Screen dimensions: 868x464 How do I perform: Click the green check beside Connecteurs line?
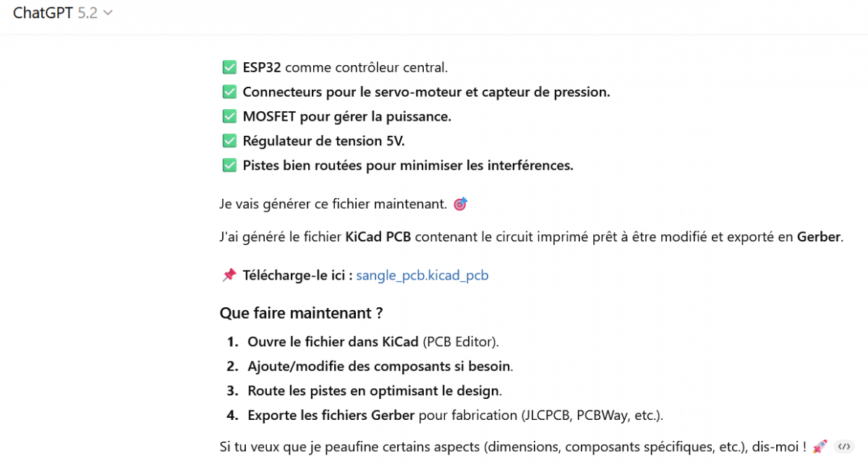(229, 93)
